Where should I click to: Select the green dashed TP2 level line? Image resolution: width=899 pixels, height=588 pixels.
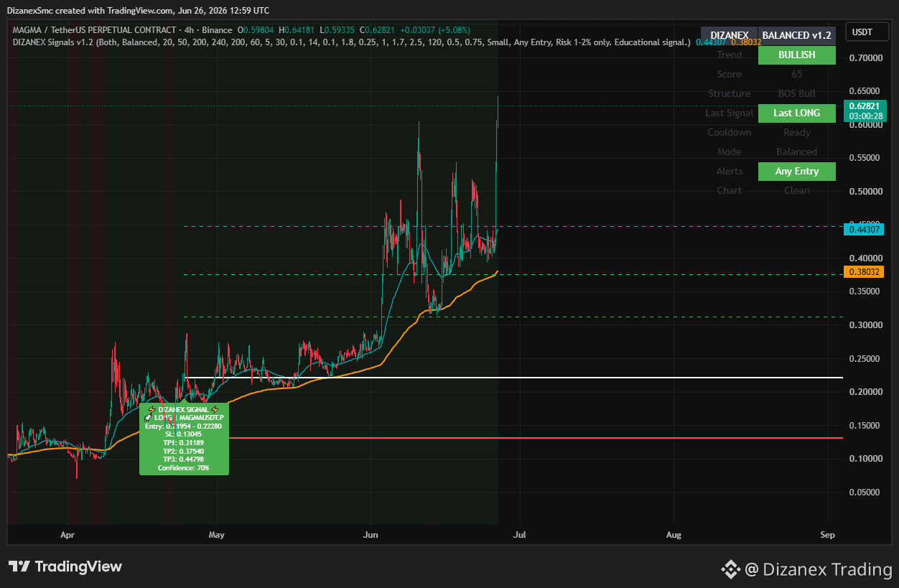tap(513, 274)
